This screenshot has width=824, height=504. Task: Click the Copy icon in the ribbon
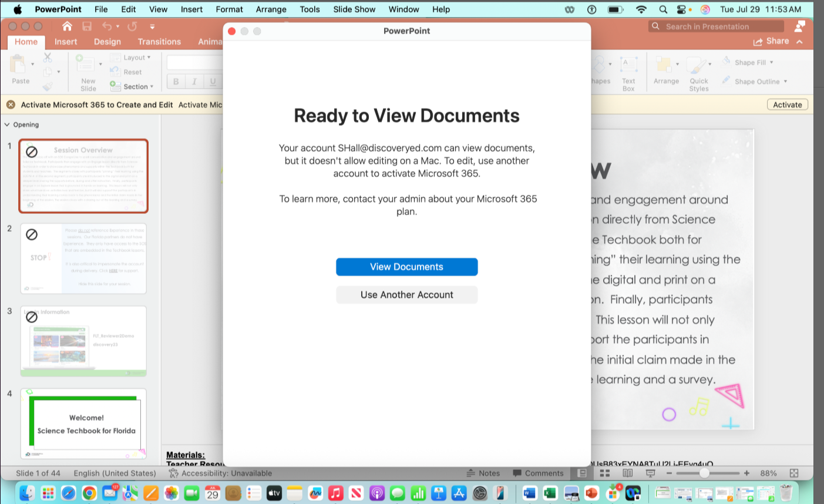point(48,72)
